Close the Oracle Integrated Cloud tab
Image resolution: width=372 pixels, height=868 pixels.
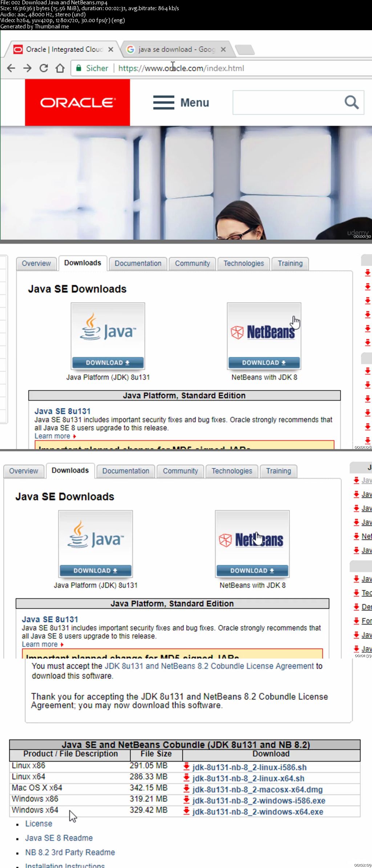[x=111, y=49]
